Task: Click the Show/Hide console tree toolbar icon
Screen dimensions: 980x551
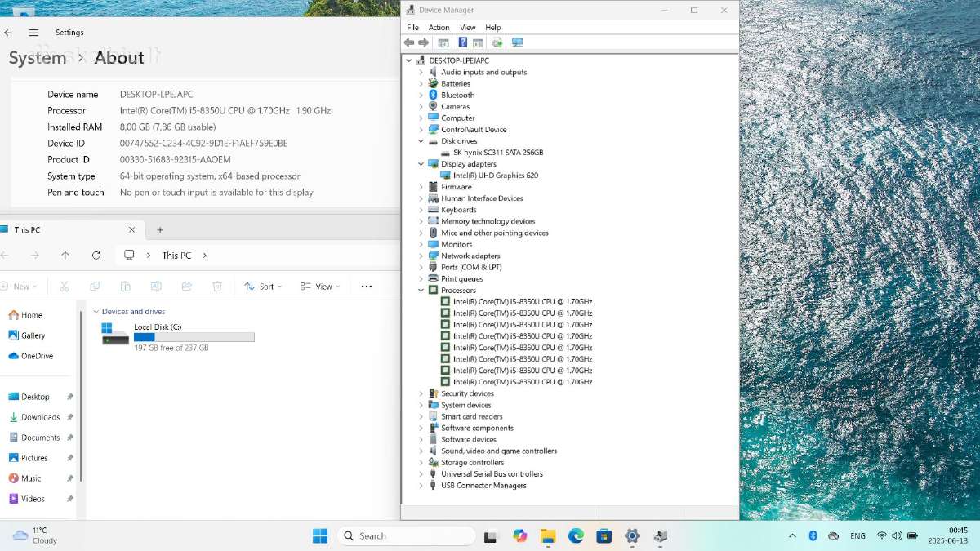Action: pos(443,42)
